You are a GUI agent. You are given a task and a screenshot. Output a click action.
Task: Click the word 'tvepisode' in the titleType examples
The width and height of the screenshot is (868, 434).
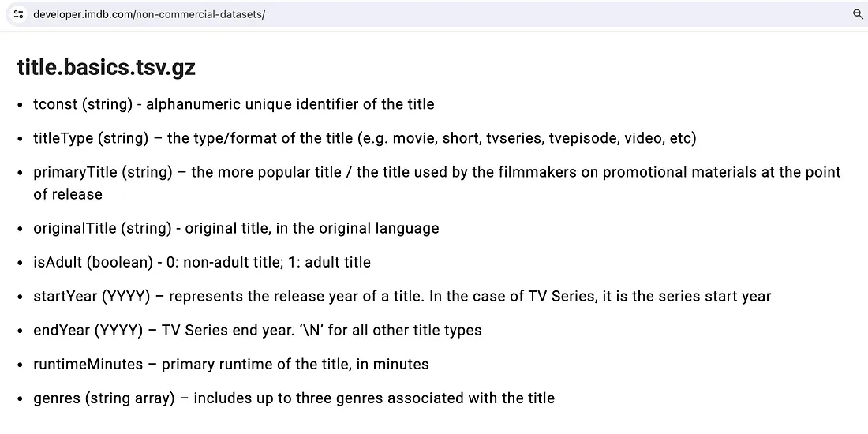583,138
